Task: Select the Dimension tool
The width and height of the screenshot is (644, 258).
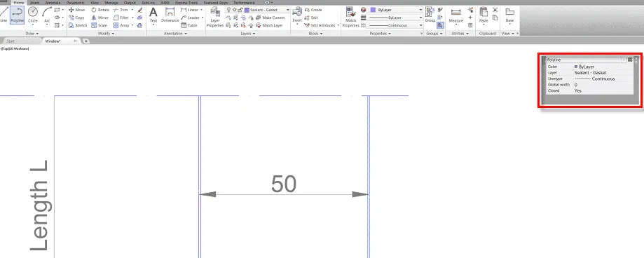Action: point(170,15)
